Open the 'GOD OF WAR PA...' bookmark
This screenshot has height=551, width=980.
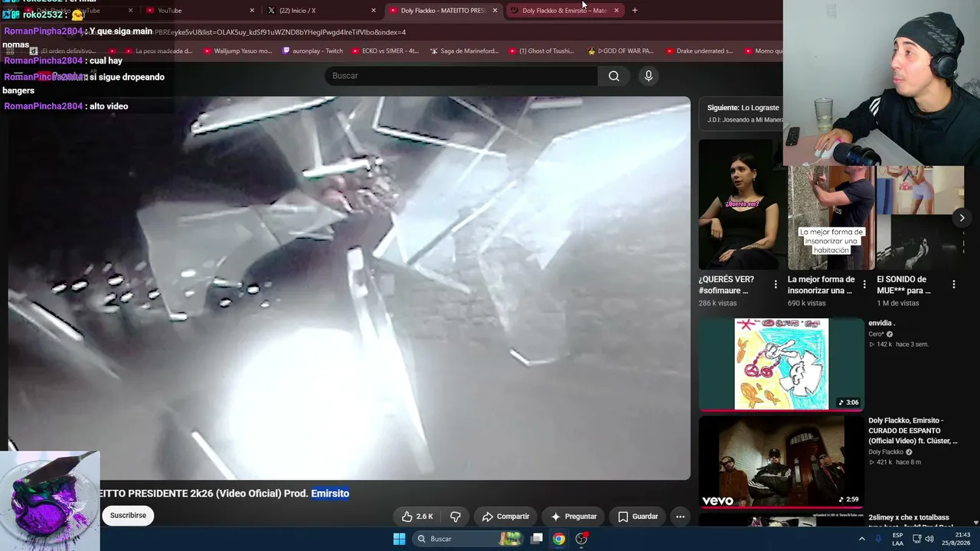[x=620, y=51]
